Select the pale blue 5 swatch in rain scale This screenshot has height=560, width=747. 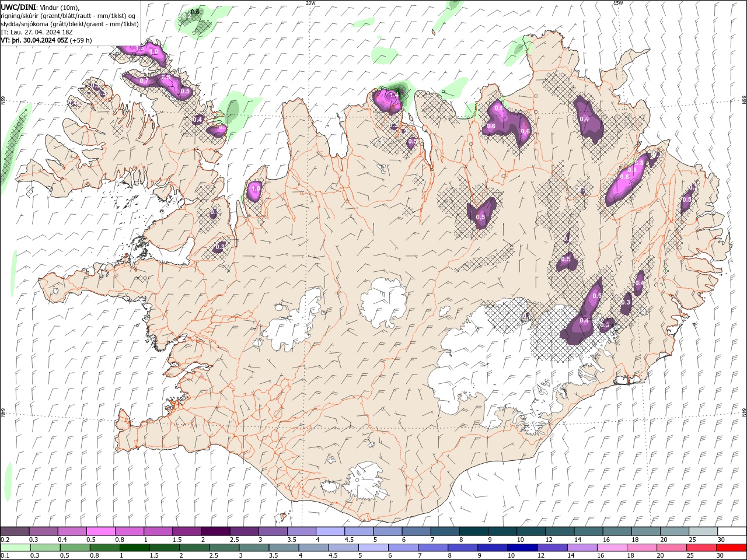click(x=373, y=548)
